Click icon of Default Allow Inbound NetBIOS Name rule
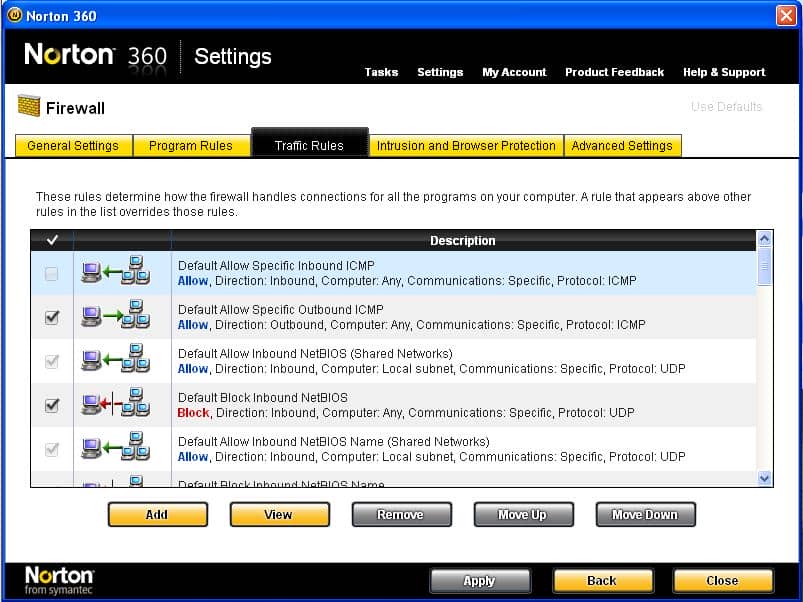This screenshot has height=602, width=803. point(116,446)
